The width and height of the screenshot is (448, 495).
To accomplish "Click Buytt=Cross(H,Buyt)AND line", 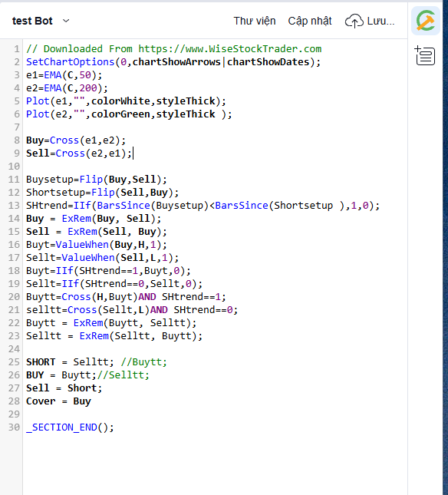I will (127, 297).
